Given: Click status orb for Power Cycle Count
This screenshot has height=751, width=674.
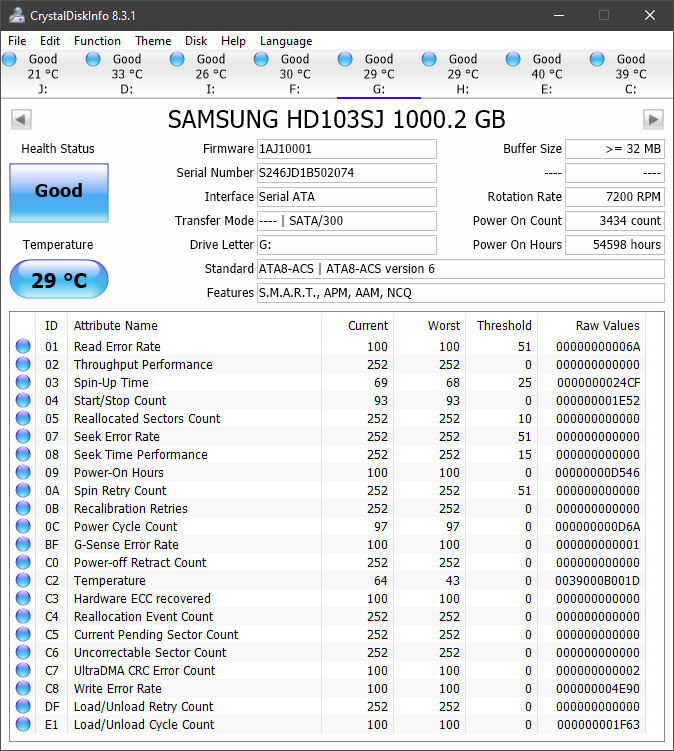Looking at the screenshot, I should pos(23,526).
